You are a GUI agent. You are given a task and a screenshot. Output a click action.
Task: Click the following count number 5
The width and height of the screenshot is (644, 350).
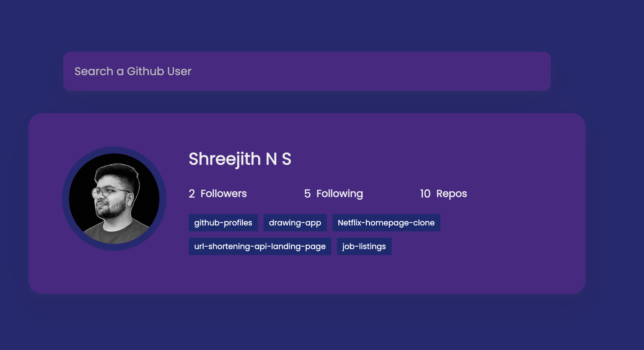click(x=307, y=194)
